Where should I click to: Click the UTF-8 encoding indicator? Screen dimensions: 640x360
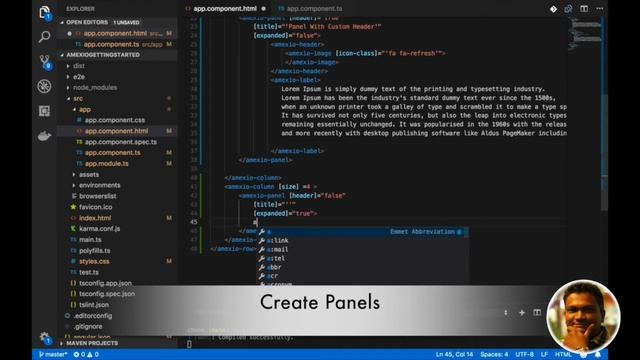coord(524,354)
